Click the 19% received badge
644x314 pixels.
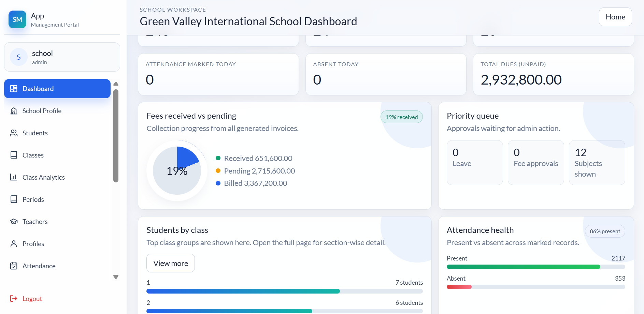point(402,117)
